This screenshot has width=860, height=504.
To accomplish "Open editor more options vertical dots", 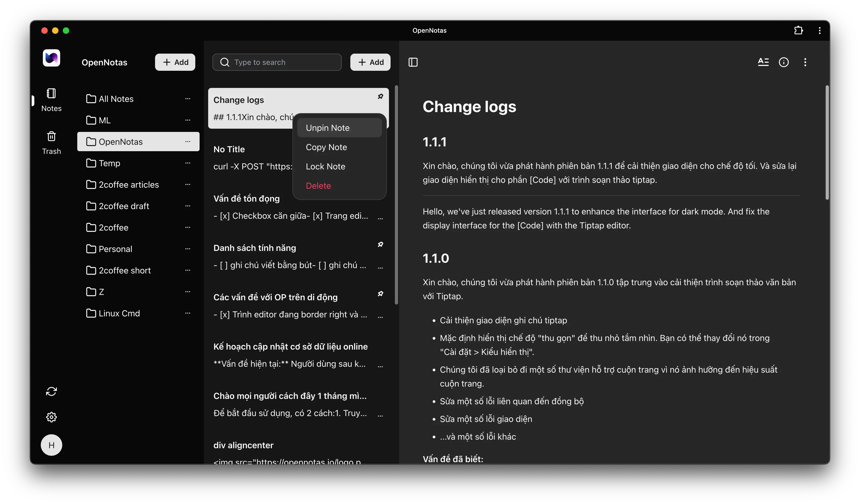I will (805, 62).
